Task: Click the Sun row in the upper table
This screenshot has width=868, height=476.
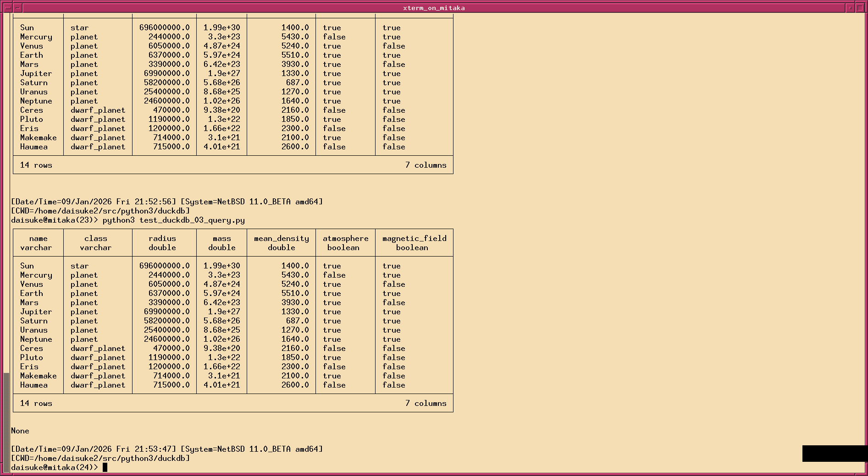Action: coord(28,27)
